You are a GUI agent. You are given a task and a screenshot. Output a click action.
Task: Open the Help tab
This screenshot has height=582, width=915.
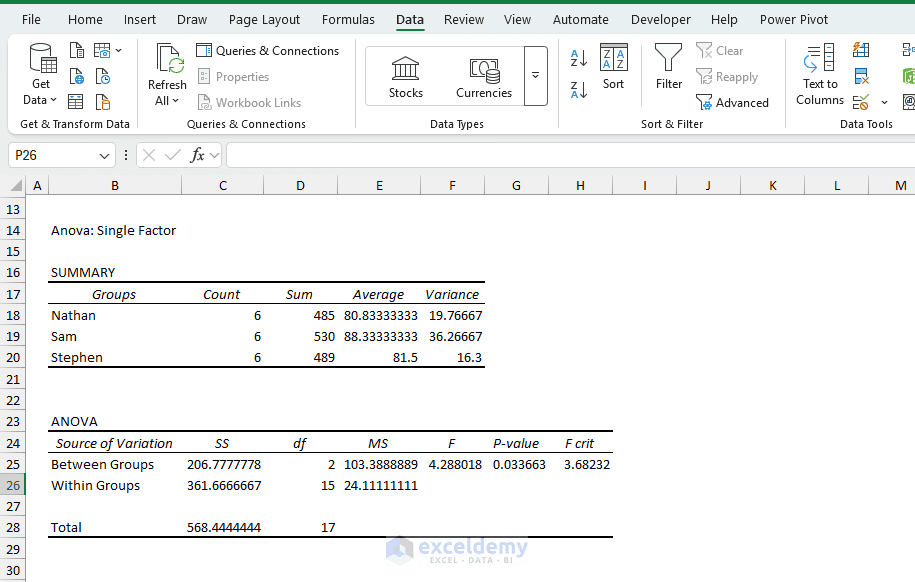click(724, 20)
